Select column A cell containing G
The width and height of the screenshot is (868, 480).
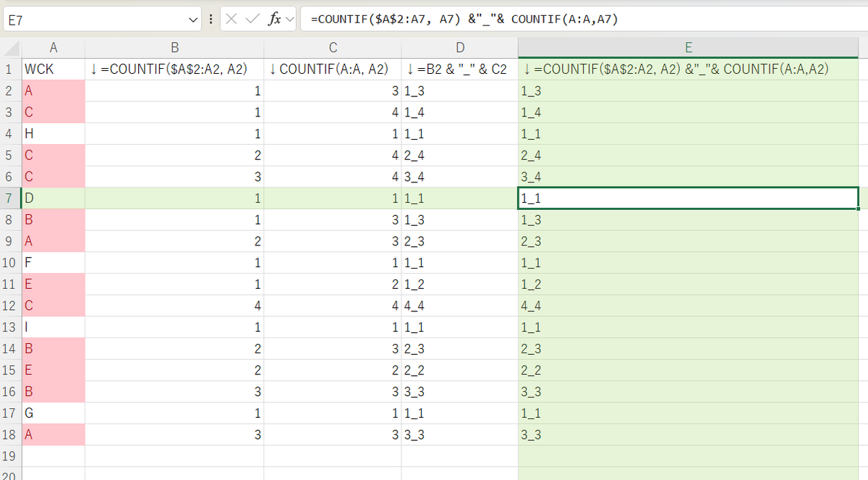click(x=54, y=413)
